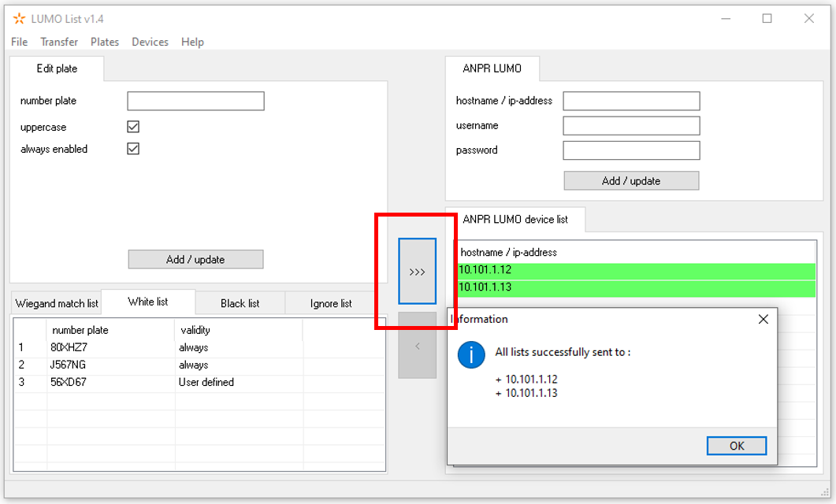
Task: Close the Information dialog with X
Action: [764, 319]
